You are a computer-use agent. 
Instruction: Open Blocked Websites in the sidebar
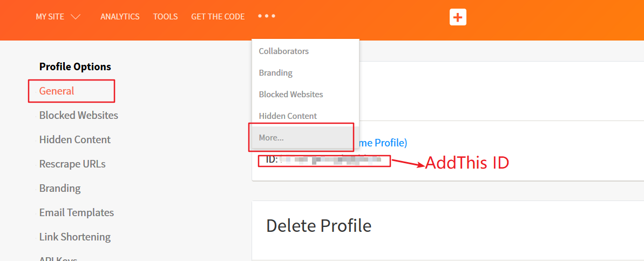click(x=78, y=115)
